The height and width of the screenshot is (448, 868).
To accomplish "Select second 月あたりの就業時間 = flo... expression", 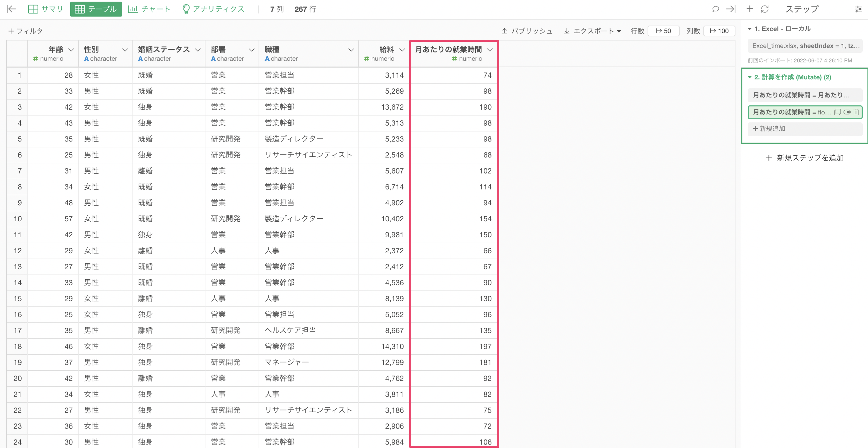I will coord(792,112).
